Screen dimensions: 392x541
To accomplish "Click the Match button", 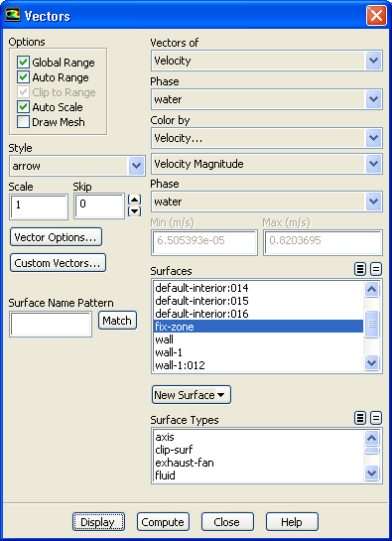I will (x=117, y=321).
